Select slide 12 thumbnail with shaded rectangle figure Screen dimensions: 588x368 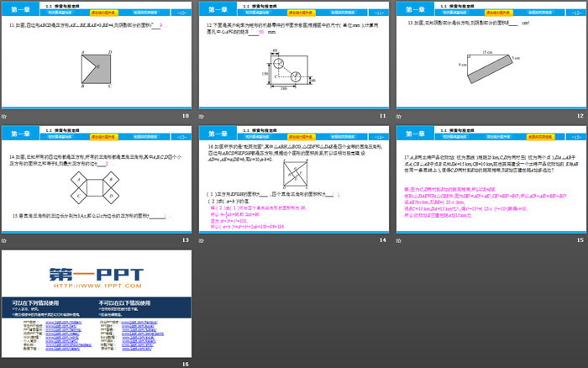[x=491, y=55]
